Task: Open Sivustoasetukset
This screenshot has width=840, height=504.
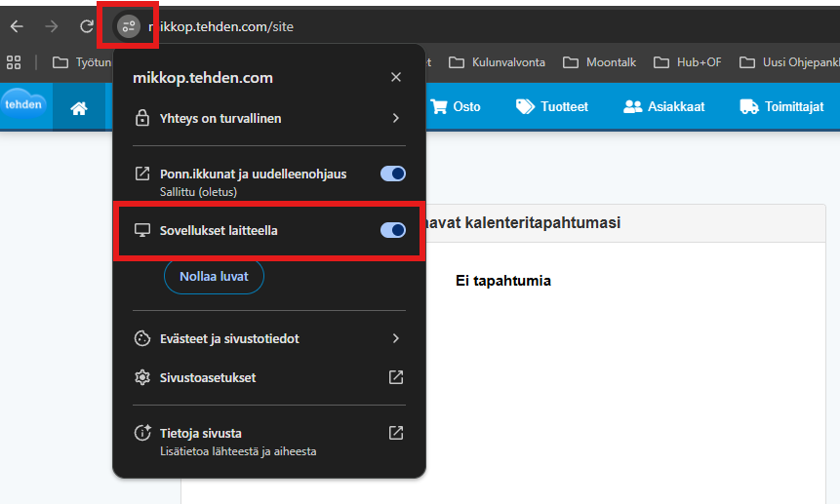Action: click(x=269, y=377)
